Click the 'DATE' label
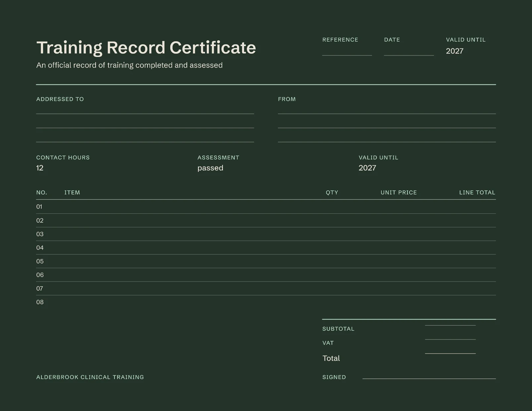The image size is (532, 411). [392, 40]
